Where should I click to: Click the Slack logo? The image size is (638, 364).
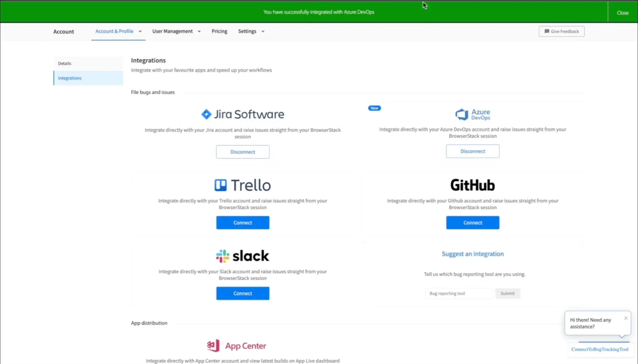tap(243, 256)
